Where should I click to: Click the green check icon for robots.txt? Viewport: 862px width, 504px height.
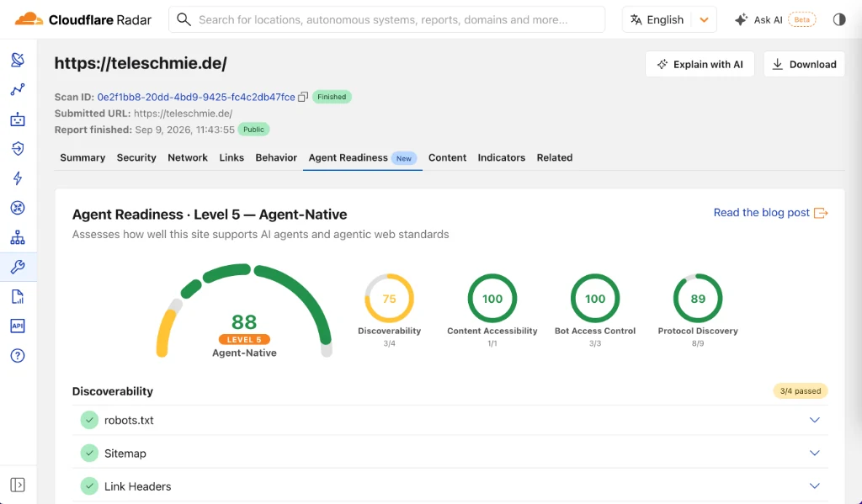[x=89, y=420]
